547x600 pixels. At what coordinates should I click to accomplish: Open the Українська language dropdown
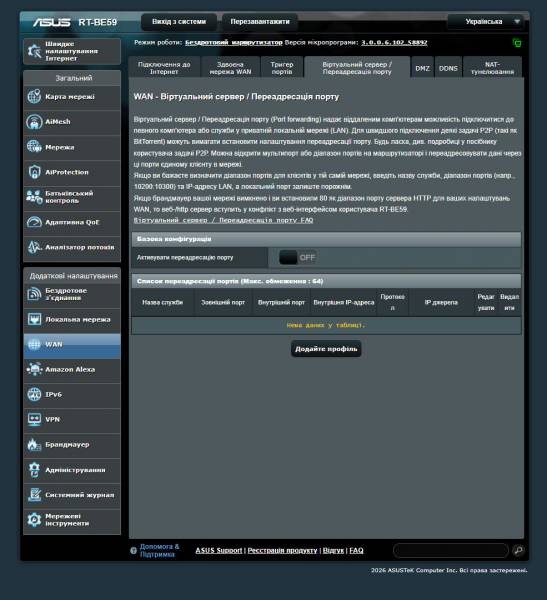coord(488,22)
